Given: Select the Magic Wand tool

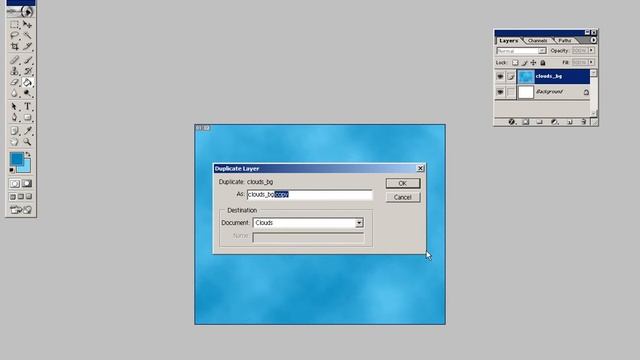Looking at the screenshot, I should pos(27,36).
